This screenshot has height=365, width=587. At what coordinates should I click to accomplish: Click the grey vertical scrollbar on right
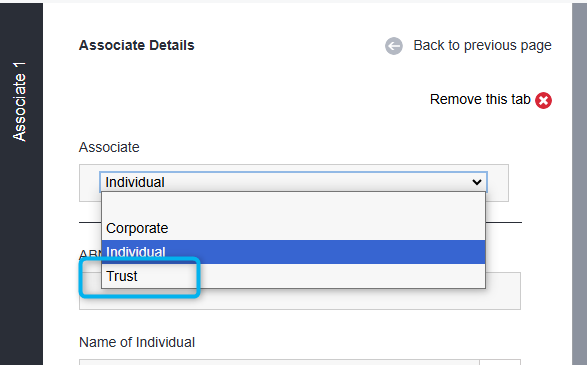(579, 184)
